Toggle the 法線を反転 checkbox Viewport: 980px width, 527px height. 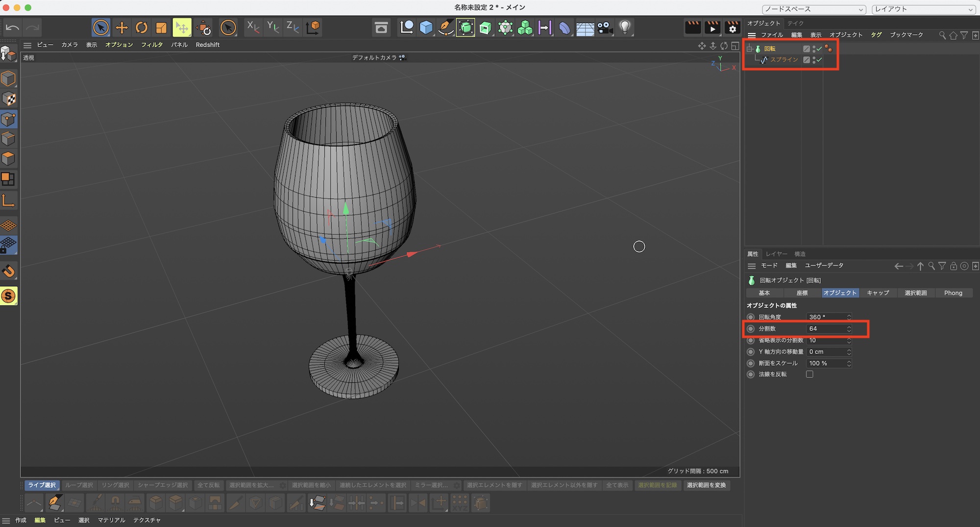pos(809,375)
